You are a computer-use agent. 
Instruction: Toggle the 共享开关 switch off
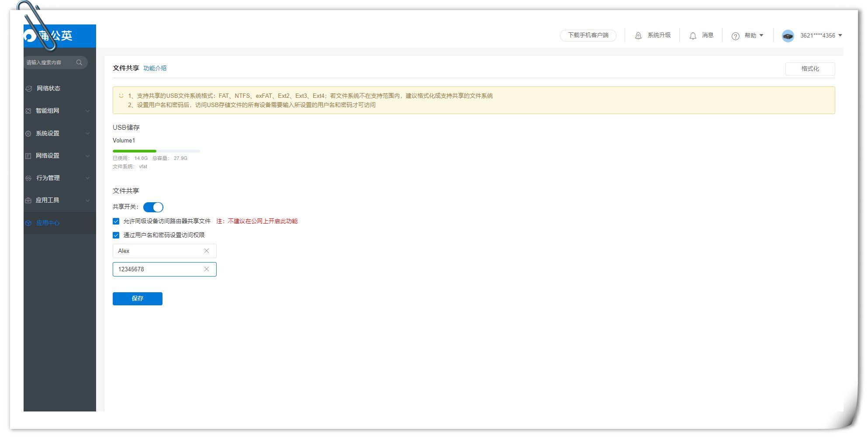tap(153, 207)
